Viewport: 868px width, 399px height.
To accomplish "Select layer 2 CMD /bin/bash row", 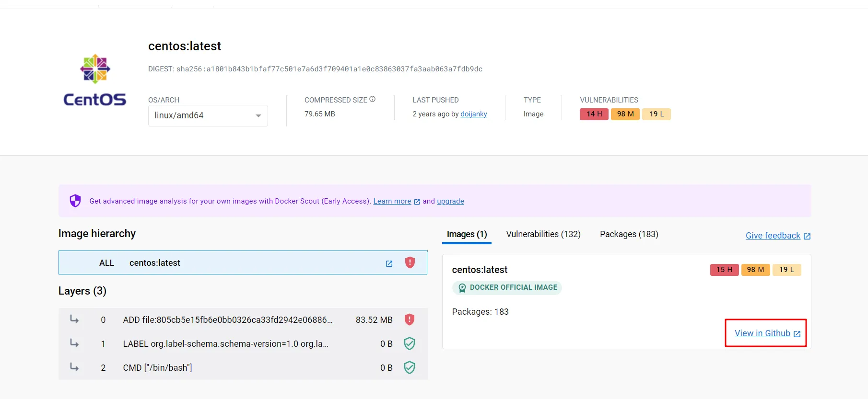I will pyautogui.click(x=243, y=368).
